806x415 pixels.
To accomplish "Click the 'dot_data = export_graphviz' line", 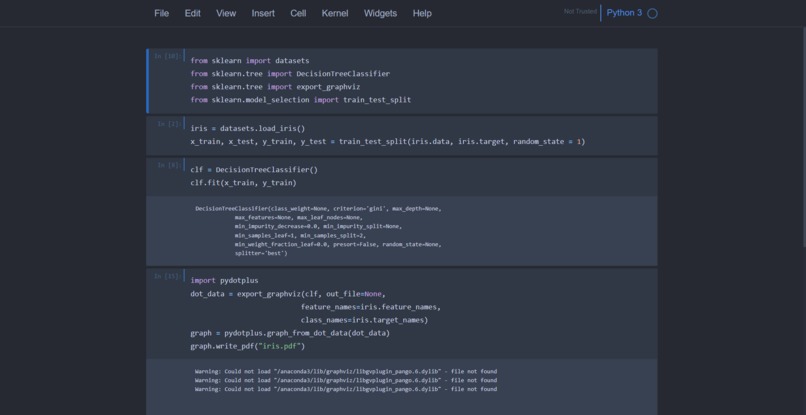I will click(288, 294).
